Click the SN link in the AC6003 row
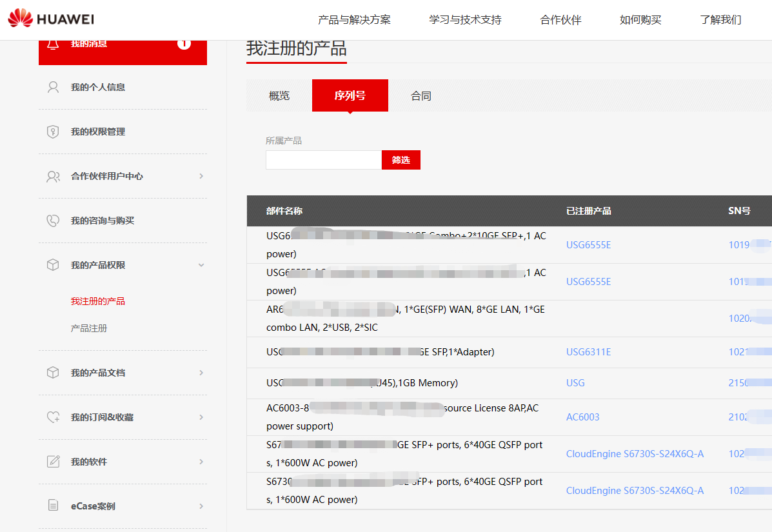772x532 pixels. (x=749, y=417)
